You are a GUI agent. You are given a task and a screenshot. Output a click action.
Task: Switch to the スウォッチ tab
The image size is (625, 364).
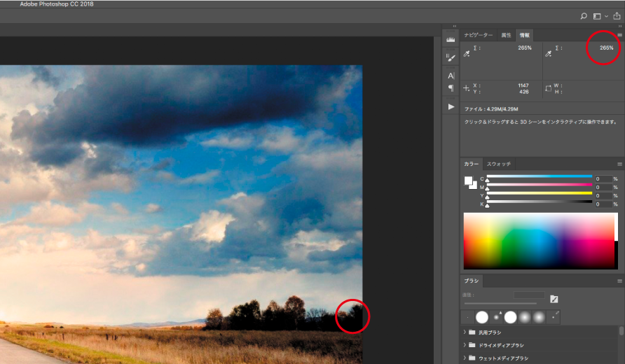499,164
